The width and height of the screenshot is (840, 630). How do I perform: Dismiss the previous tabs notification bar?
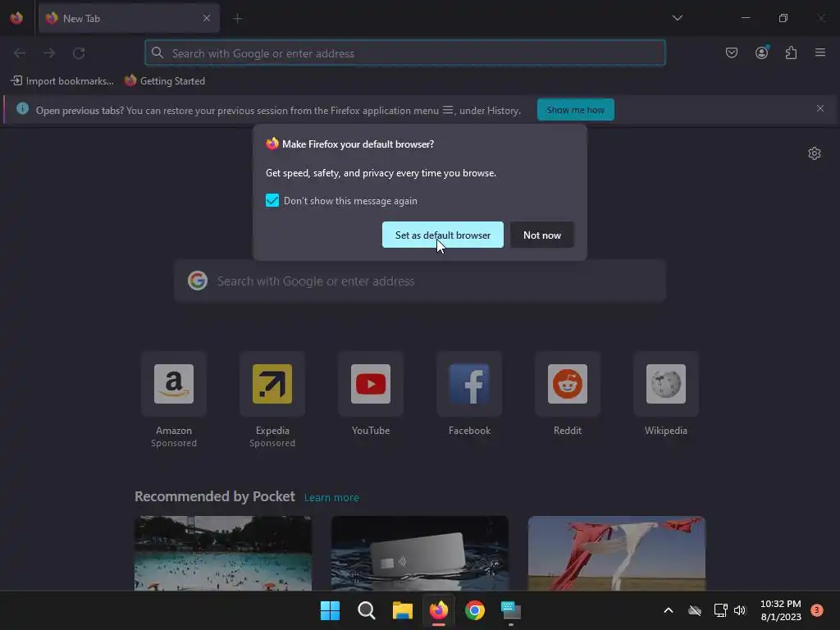[x=820, y=108]
